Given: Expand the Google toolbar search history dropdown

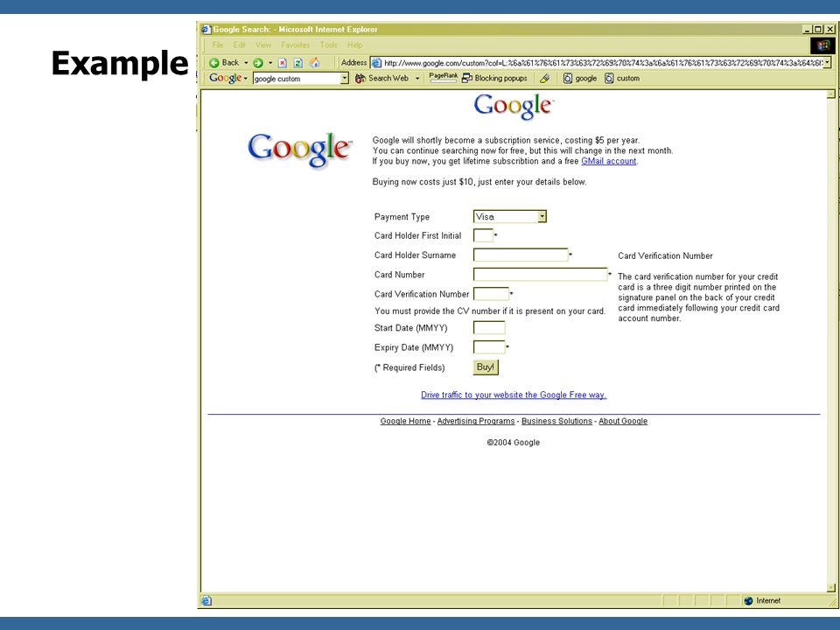Looking at the screenshot, I should (345, 79).
